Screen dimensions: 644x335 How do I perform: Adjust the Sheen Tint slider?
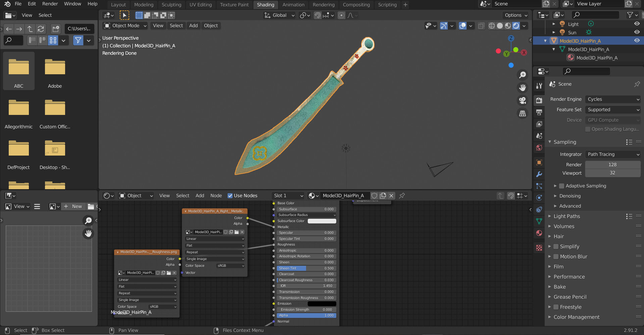[306, 268]
